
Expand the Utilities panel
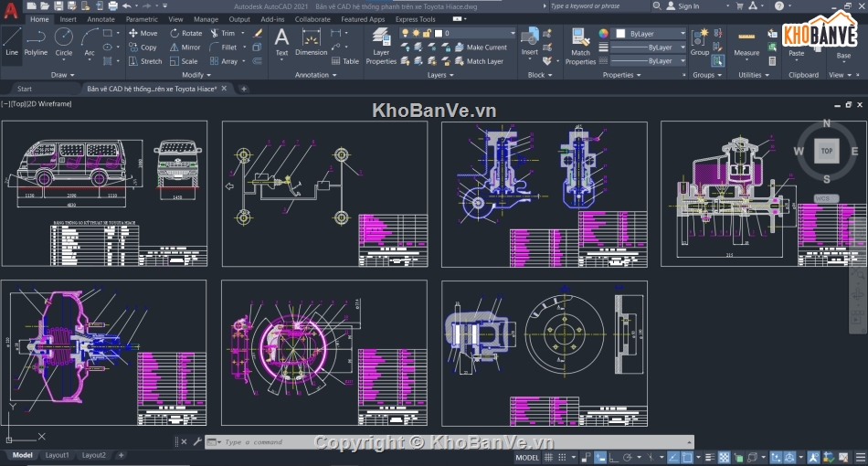point(754,75)
